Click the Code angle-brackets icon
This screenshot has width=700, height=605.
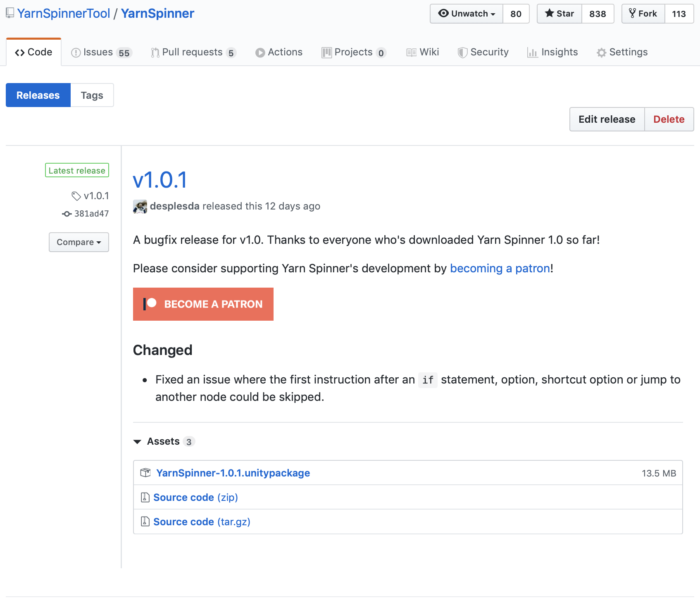[x=19, y=52]
